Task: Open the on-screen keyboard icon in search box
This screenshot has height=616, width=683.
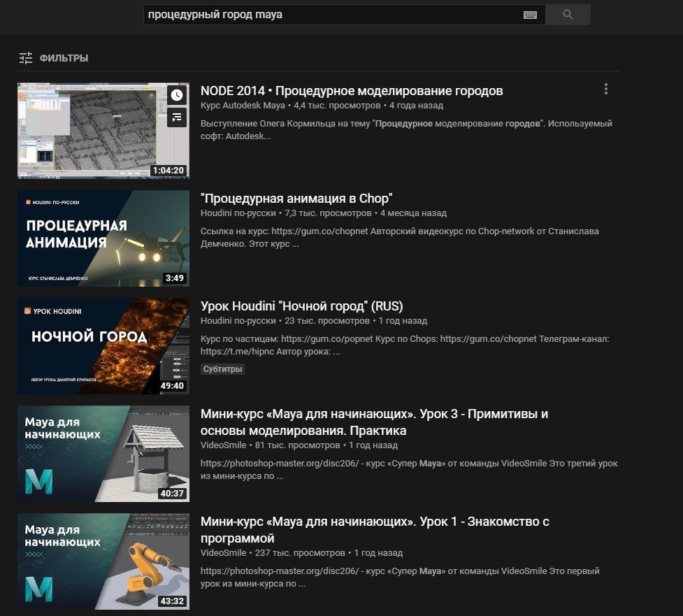Action: coord(530,15)
